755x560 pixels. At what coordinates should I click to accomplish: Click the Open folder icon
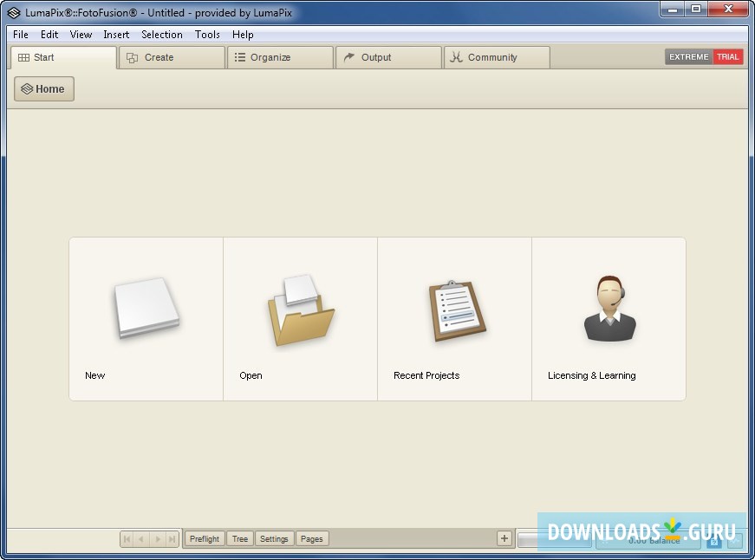301,309
